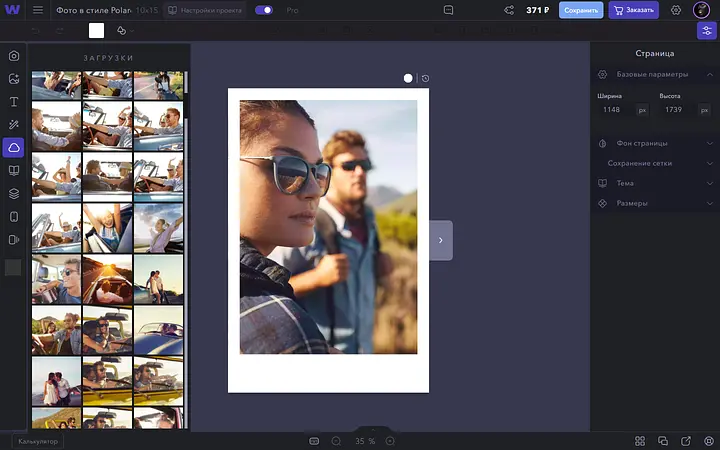This screenshot has width=720, height=450.
Task: Select the add-image tool in the sidebar
Action: coord(14,79)
